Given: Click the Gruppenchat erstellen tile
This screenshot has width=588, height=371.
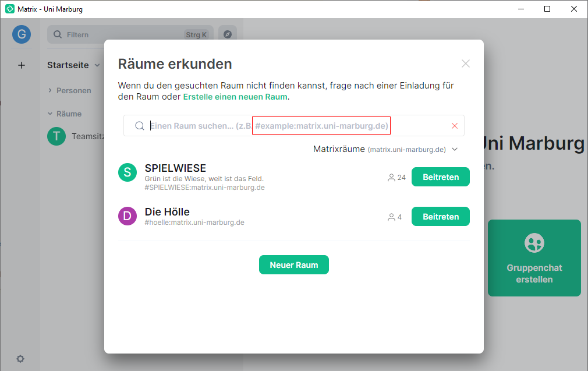Looking at the screenshot, I should click(x=534, y=258).
